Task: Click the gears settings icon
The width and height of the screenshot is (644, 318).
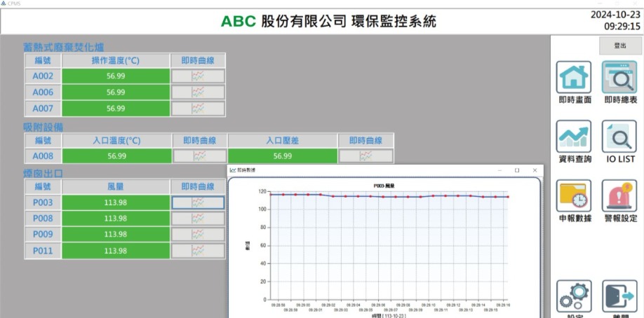Action: pyautogui.click(x=574, y=296)
